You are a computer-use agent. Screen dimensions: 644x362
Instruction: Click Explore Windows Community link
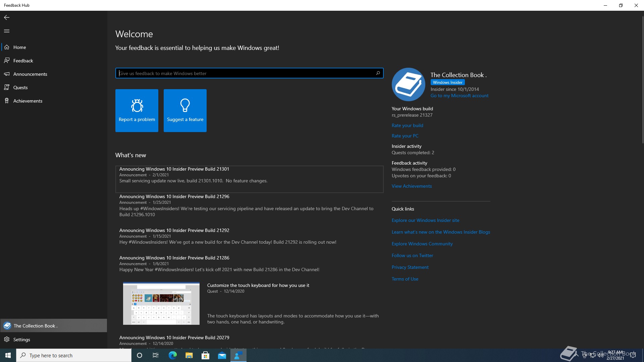click(x=422, y=244)
